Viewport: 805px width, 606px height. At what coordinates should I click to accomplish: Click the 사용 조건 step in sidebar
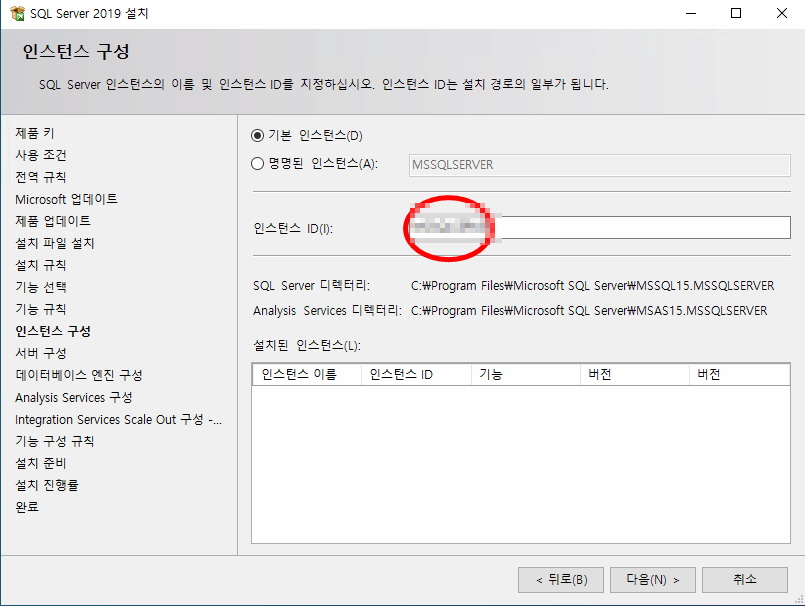[41, 155]
